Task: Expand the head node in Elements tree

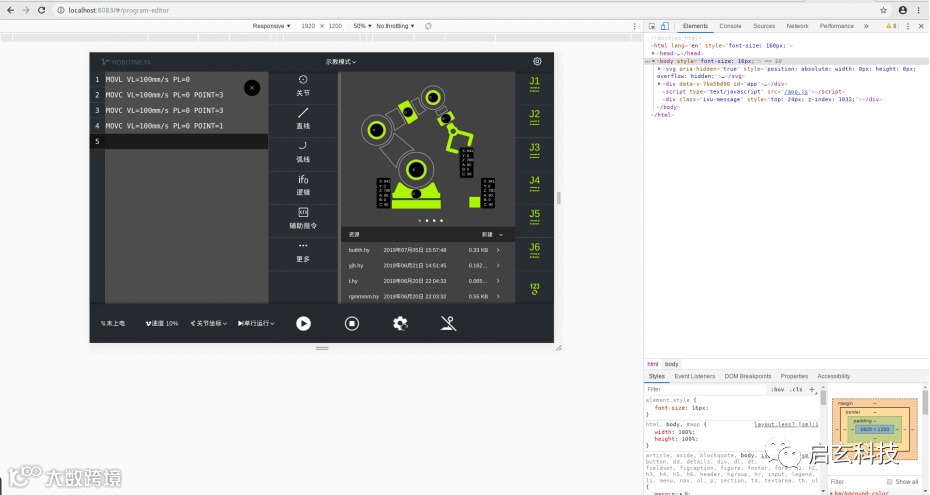Action: click(654, 53)
